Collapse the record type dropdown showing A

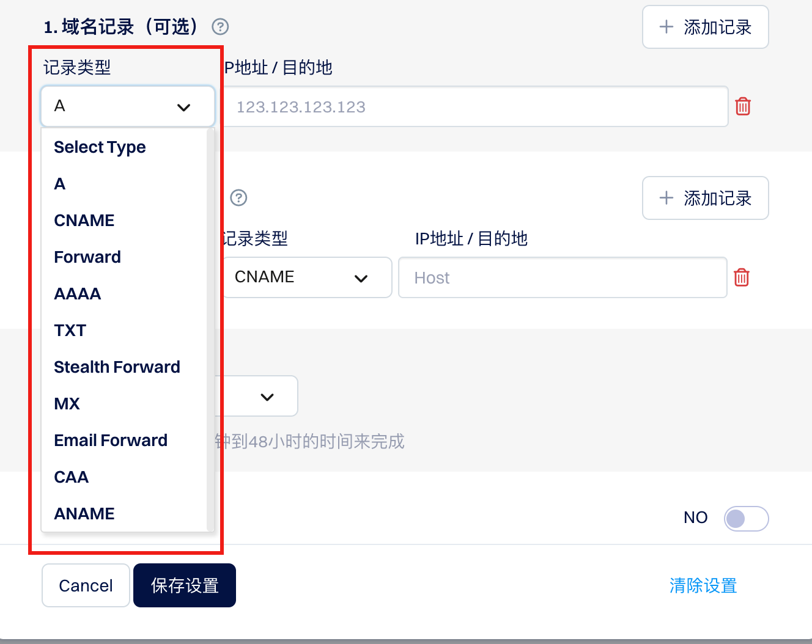(128, 106)
